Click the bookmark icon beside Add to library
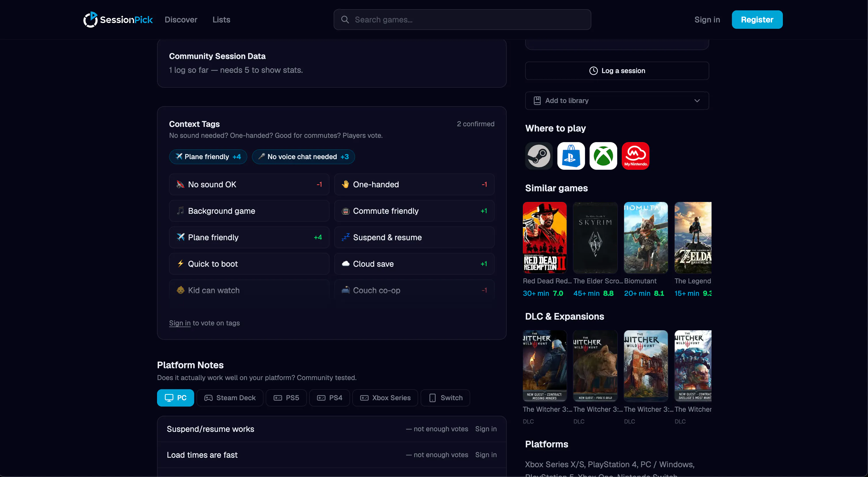The height and width of the screenshot is (477, 868). (x=537, y=100)
